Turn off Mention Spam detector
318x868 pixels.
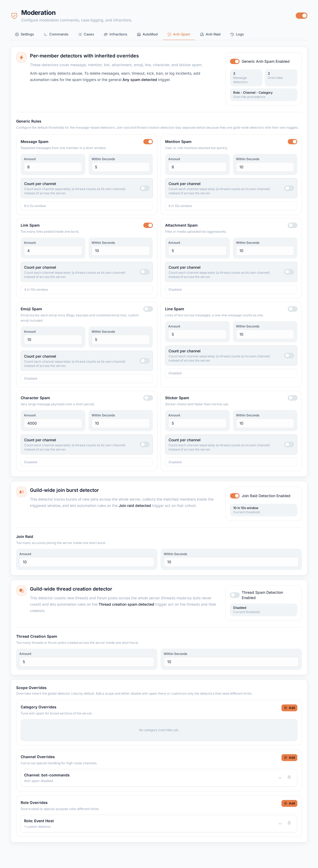click(292, 141)
